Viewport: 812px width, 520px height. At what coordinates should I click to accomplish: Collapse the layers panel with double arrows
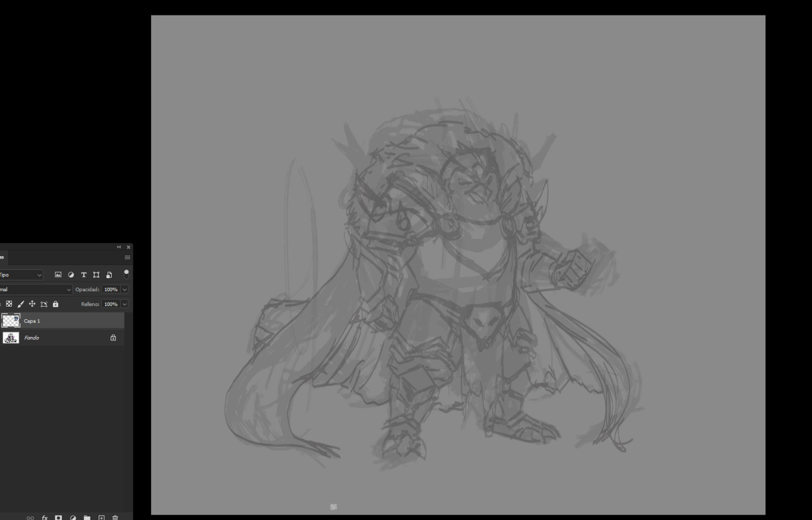tap(119, 247)
